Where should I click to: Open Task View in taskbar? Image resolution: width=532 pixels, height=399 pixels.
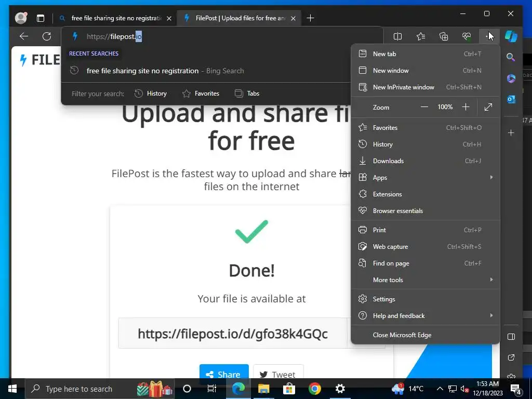pyautogui.click(x=212, y=389)
